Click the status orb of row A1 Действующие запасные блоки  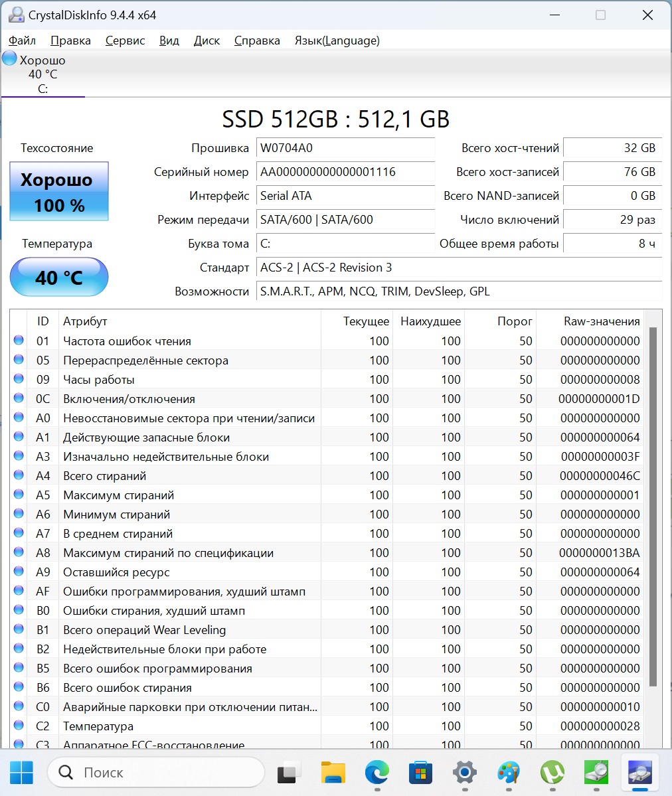click(x=19, y=437)
